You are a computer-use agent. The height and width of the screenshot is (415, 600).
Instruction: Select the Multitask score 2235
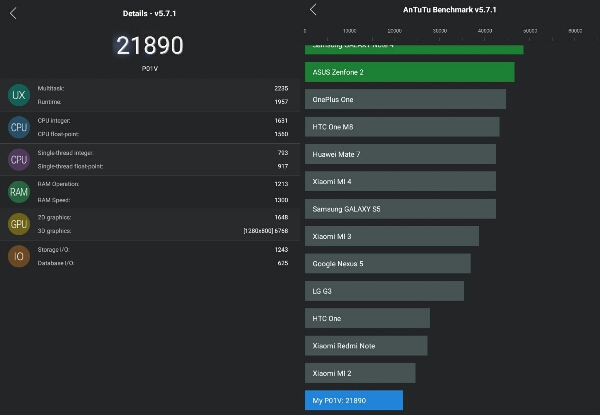[x=281, y=88]
